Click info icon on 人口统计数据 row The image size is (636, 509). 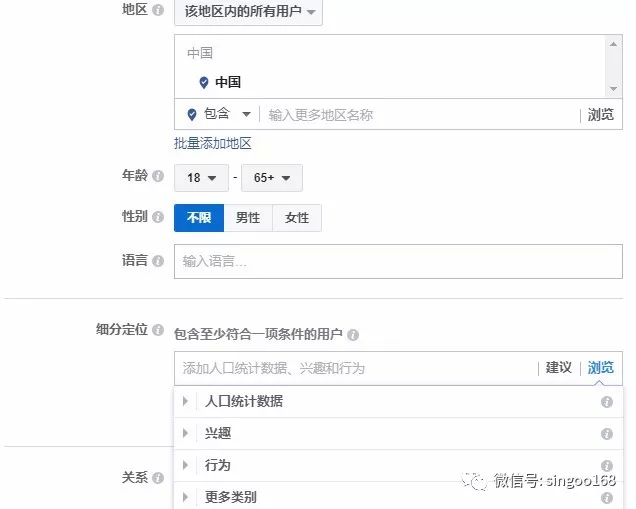(607, 402)
